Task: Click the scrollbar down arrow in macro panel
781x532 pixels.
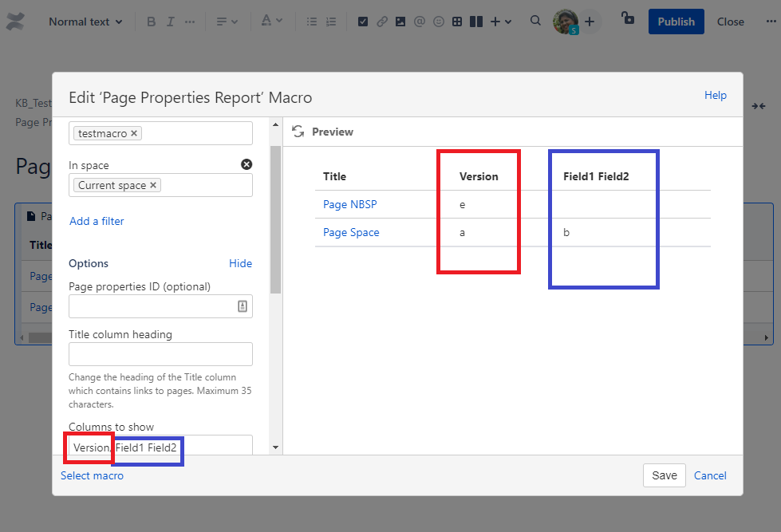Action: point(275,447)
